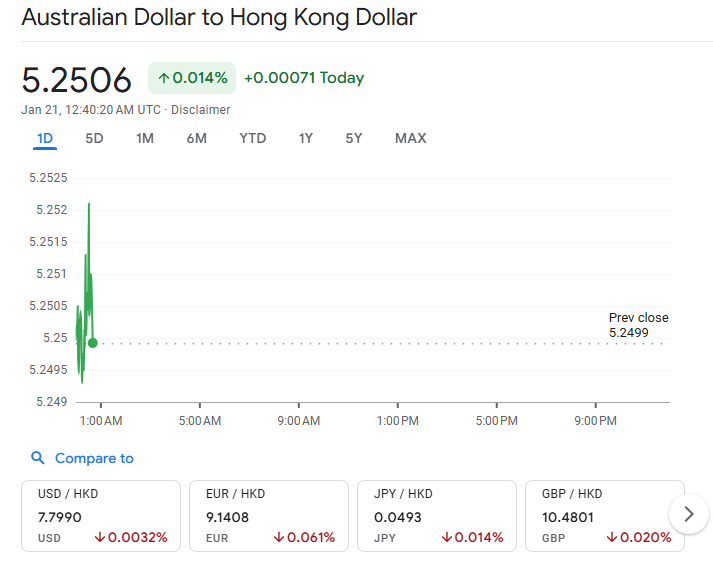Switch chart to 1Y view

coord(306,138)
